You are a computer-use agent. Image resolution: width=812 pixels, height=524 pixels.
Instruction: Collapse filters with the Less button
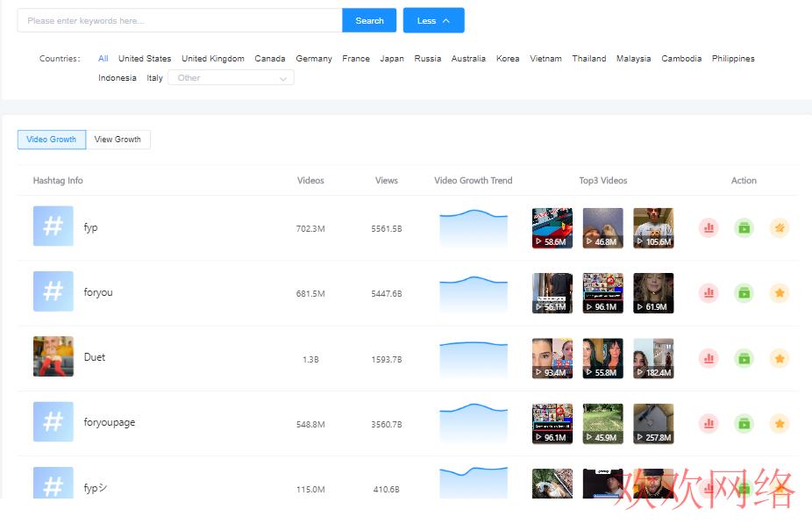pyautogui.click(x=433, y=21)
